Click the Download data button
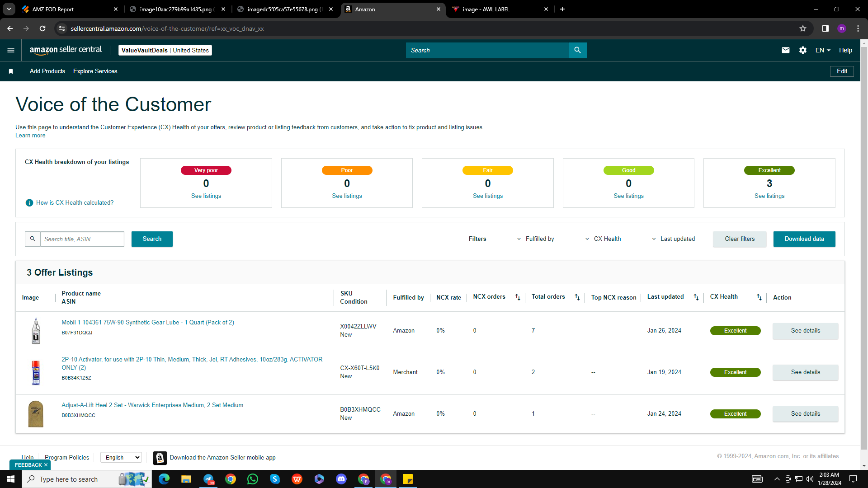The width and height of the screenshot is (868, 488). (x=804, y=239)
